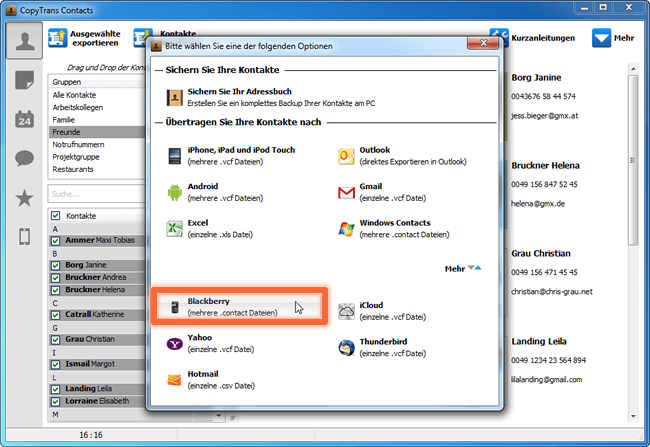
Task: Collapse the Mehr options expander in dialog
Action: tap(463, 269)
